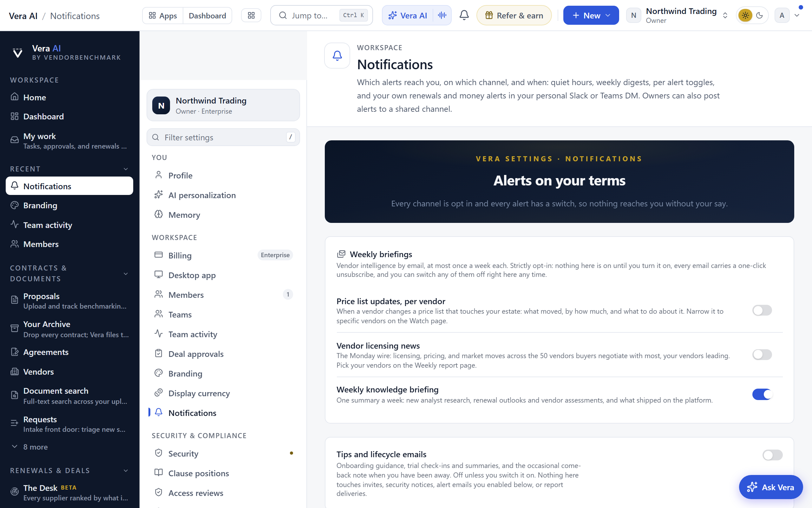Screen dimensions: 812x508
Task: Click the Vera logo in sidebar
Action: point(17,53)
